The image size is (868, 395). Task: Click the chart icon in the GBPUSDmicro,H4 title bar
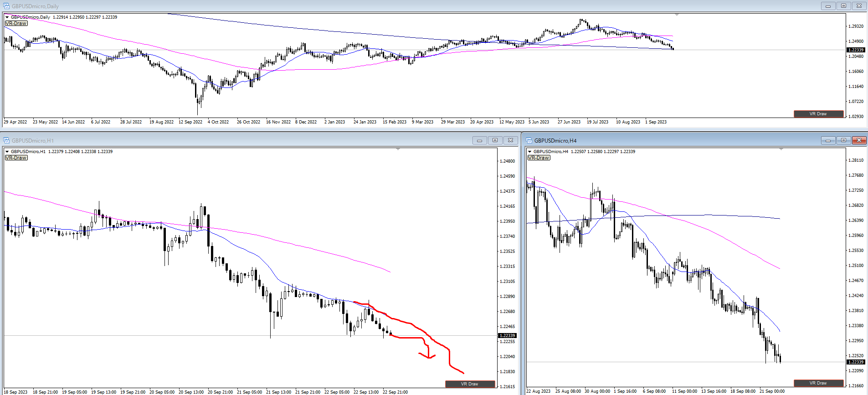pyautogui.click(x=529, y=140)
